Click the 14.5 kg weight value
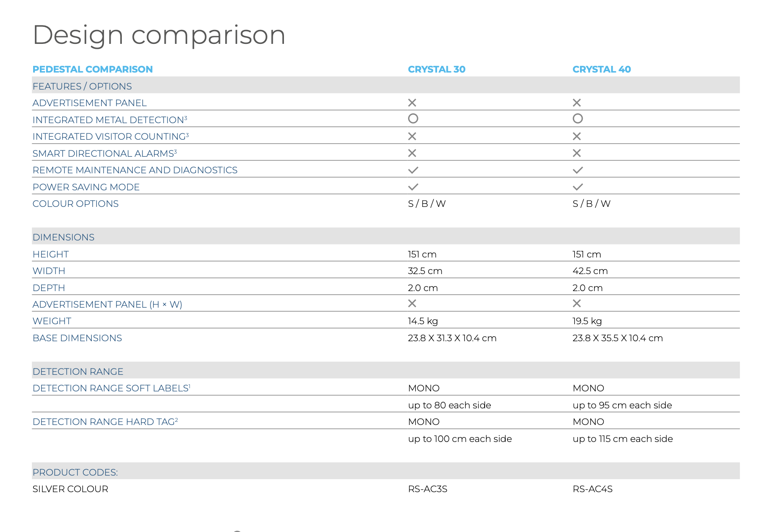765x532 pixels. click(x=423, y=321)
